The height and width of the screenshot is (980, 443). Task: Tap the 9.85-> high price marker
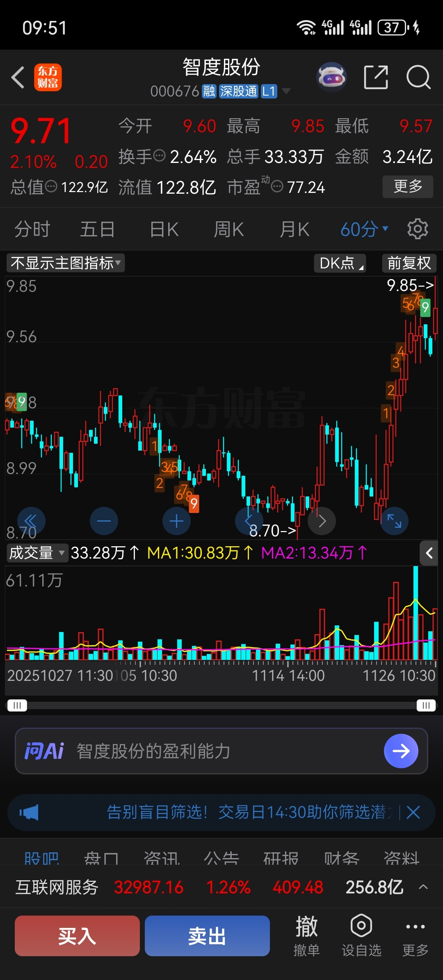410,285
